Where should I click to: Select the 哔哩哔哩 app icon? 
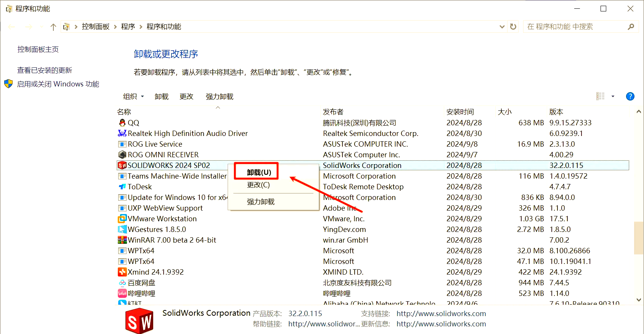point(122,293)
